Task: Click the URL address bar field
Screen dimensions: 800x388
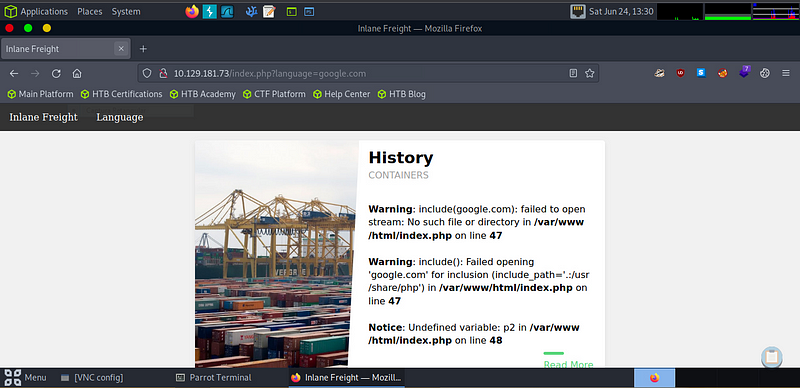Action: (x=367, y=74)
